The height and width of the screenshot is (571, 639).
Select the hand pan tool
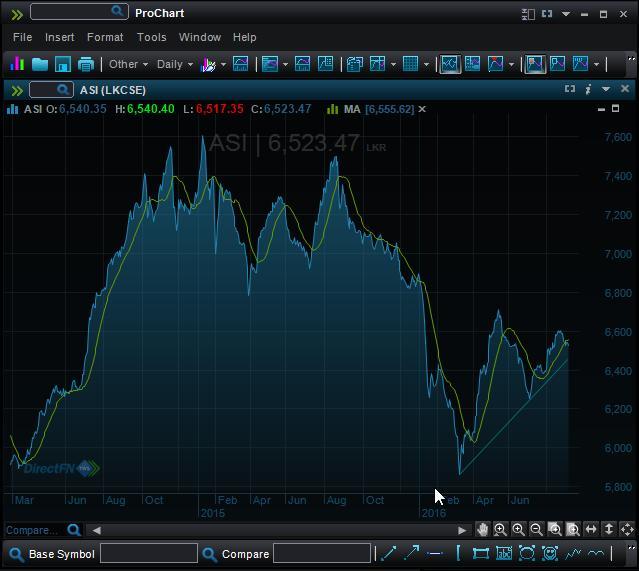click(483, 529)
